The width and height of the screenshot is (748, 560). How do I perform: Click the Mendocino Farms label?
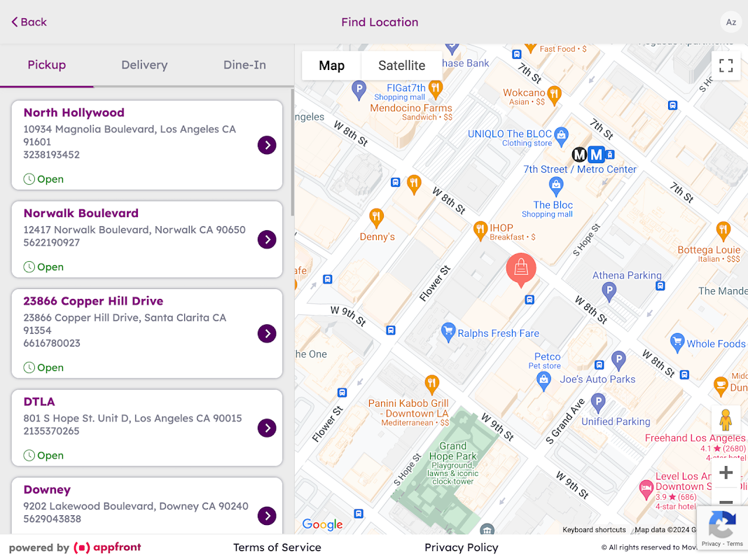click(x=411, y=108)
